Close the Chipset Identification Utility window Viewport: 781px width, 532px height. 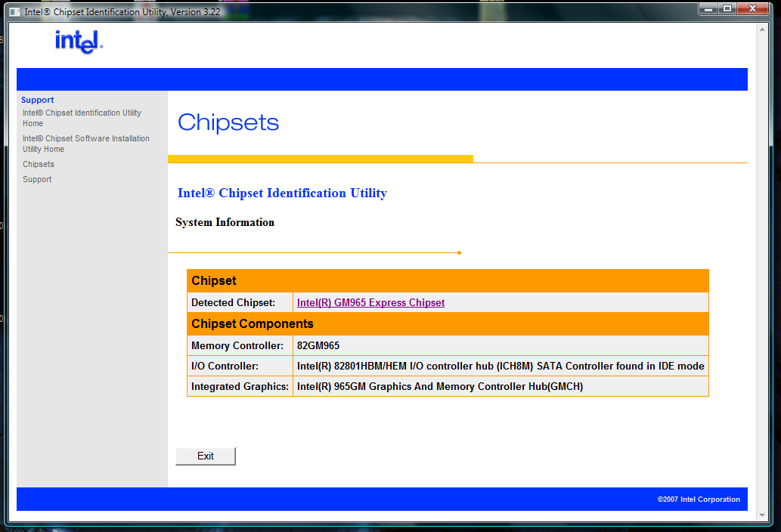752,8
